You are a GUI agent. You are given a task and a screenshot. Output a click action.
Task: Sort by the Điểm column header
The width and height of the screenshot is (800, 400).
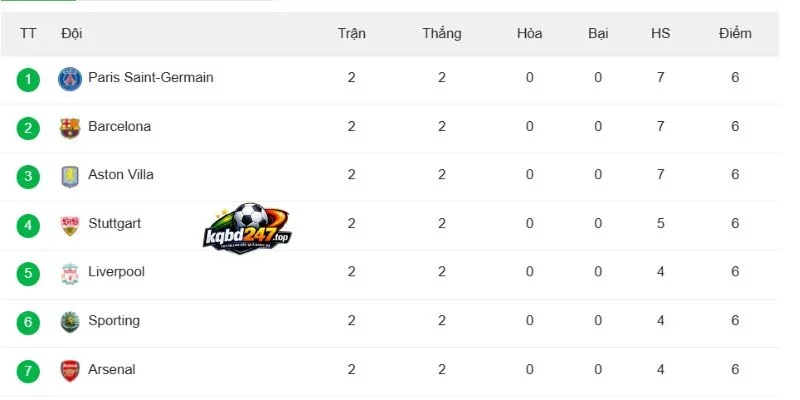(735, 33)
